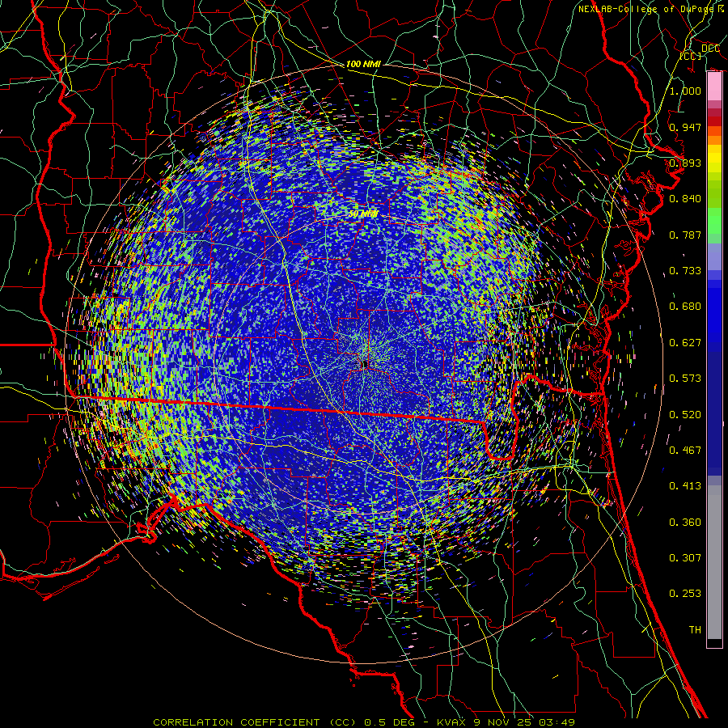Screen dimensions: 728x728
Task: Click the 1.000 scale value
Action: click(685, 91)
